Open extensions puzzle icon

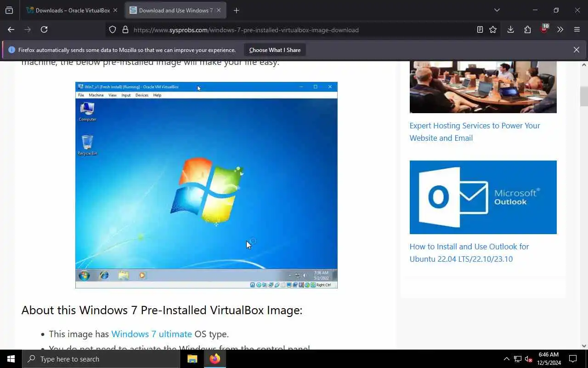[x=527, y=29]
